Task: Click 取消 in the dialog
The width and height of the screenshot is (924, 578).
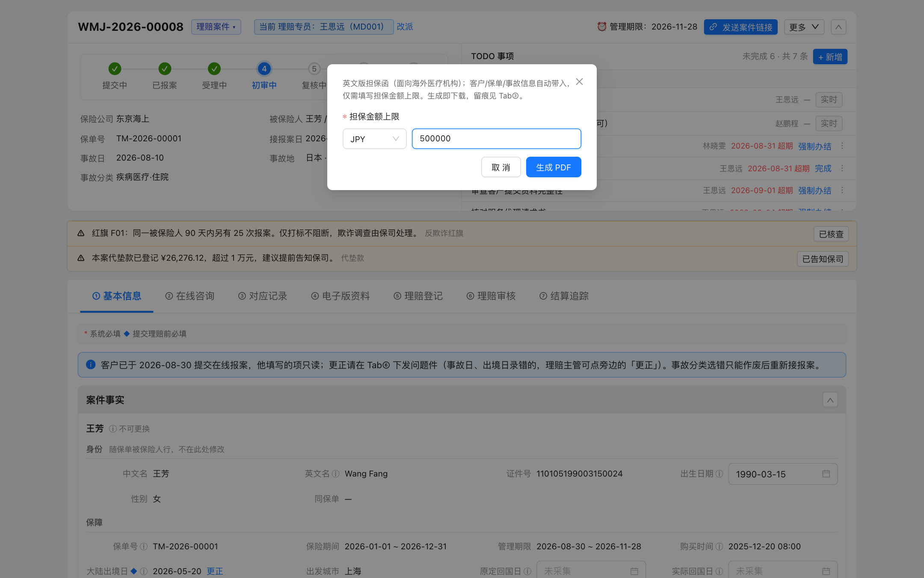Action: tap(501, 167)
